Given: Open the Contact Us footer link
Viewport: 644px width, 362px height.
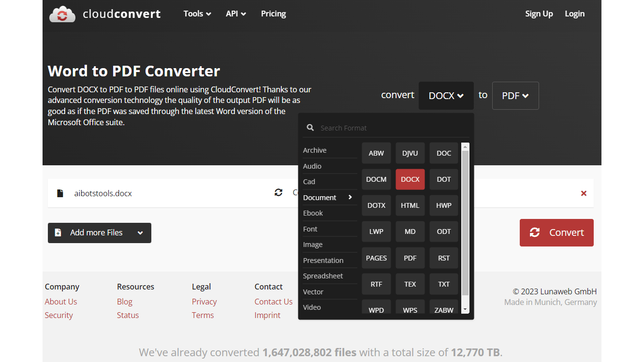Looking at the screenshot, I should pyautogui.click(x=274, y=302).
